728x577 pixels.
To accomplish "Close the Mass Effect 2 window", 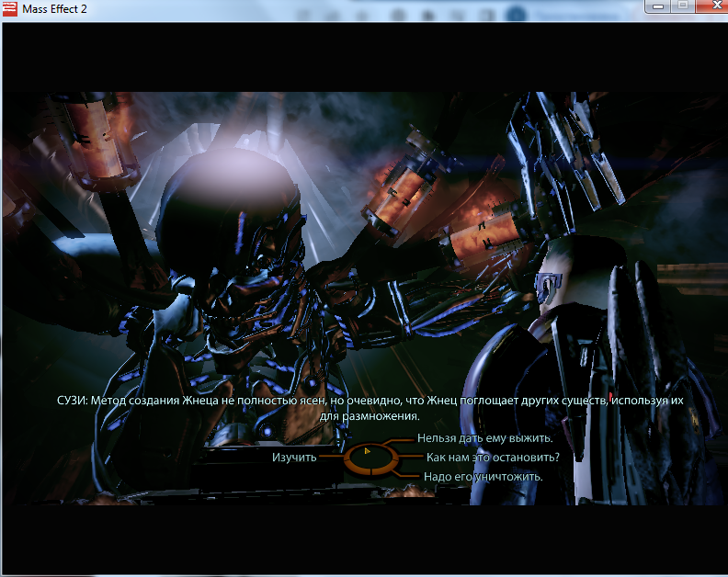I will 708,6.
